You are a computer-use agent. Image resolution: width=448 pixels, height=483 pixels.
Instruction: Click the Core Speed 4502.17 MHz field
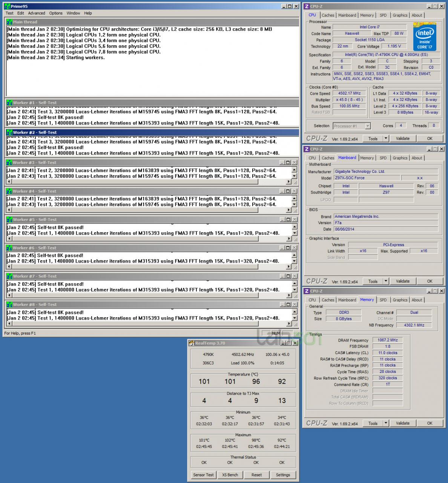[349, 93]
